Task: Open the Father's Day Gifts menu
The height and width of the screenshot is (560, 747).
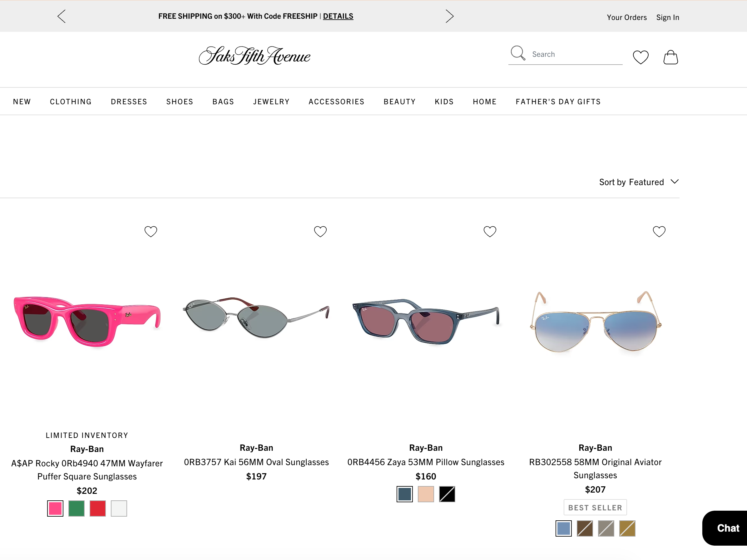Action: [x=558, y=101]
